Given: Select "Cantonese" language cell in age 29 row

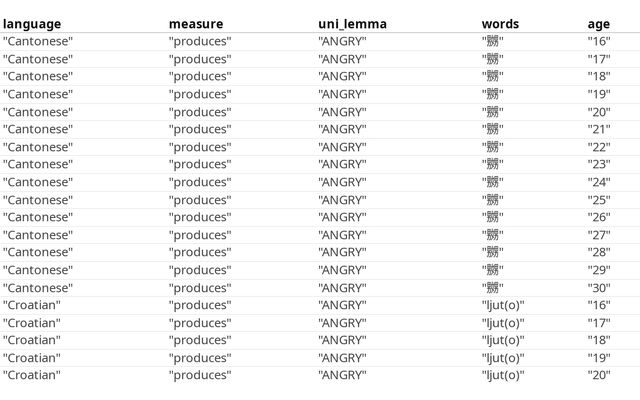Looking at the screenshot, I should tap(38, 270).
